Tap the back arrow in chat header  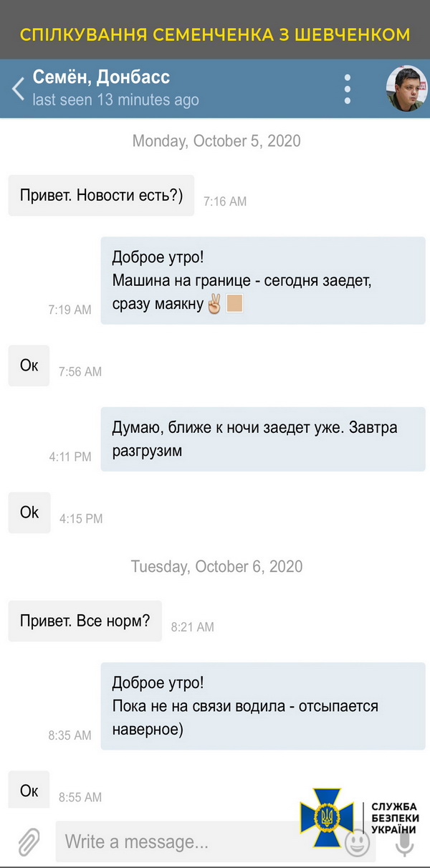tap(19, 88)
